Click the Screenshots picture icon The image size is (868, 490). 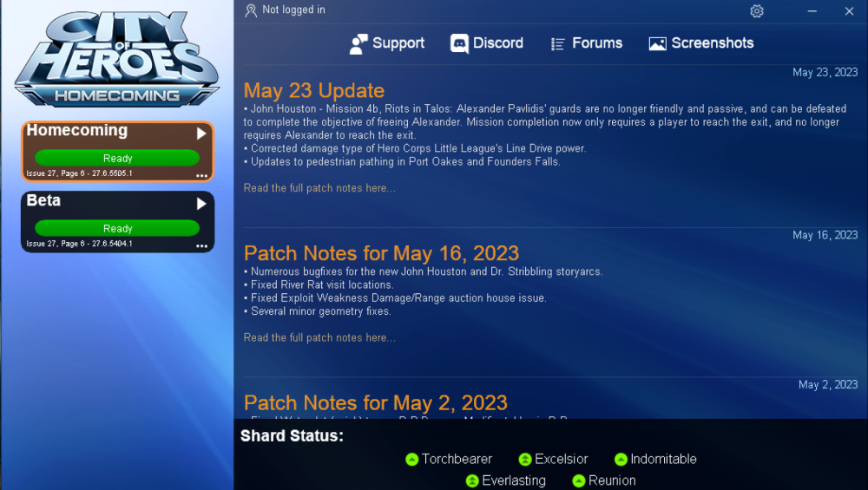(x=658, y=43)
